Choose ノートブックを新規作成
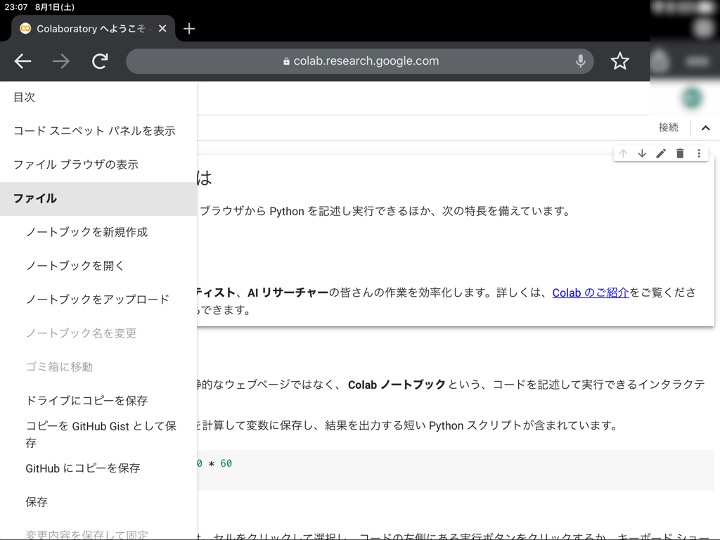Viewport: 720px width, 540px height. tap(99, 232)
